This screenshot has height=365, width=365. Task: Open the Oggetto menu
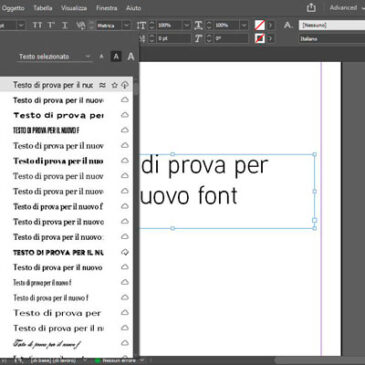pos(13,8)
